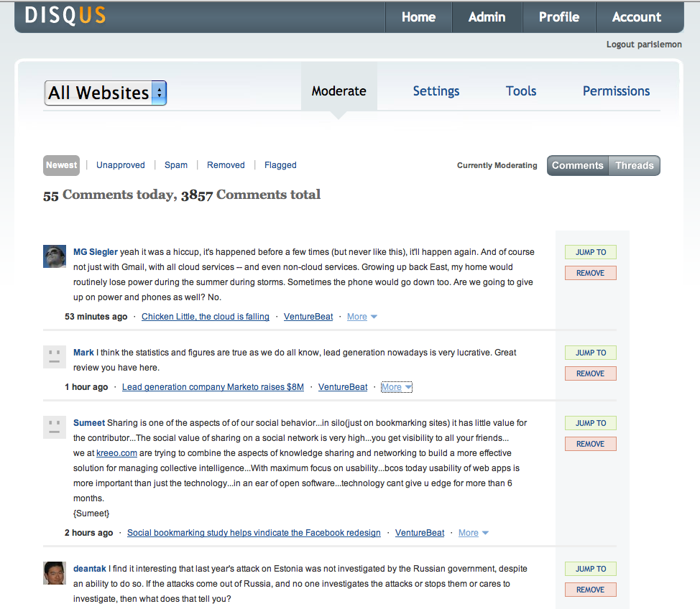Remove deantak's comment
Image resolution: width=700 pixels, height=609 pixels.
[591, 590]
